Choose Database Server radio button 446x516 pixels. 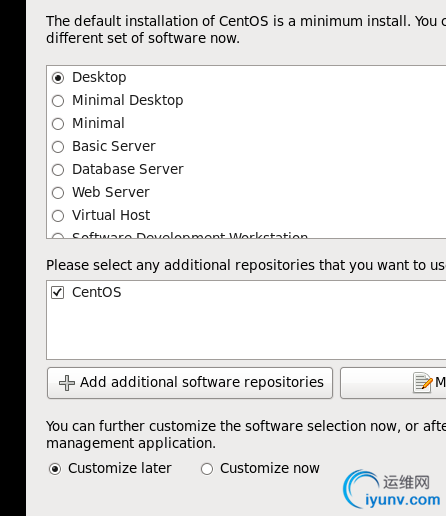[58, 170]
